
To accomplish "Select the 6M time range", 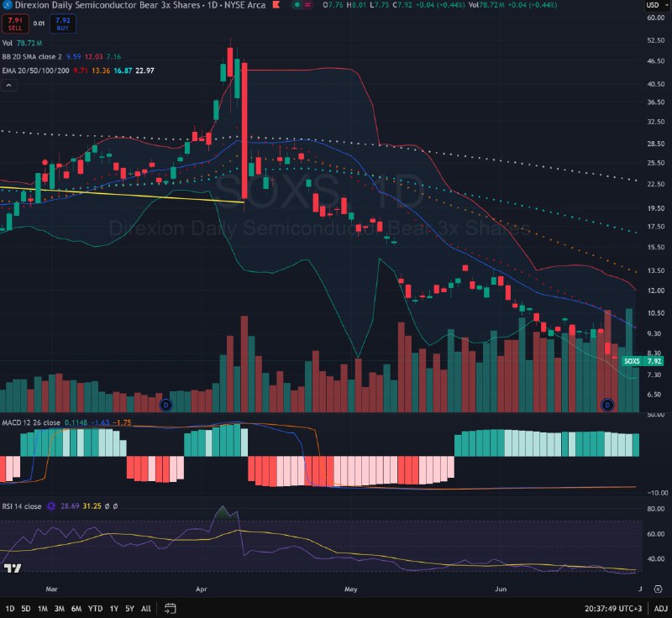I will (x=76, y=609).
